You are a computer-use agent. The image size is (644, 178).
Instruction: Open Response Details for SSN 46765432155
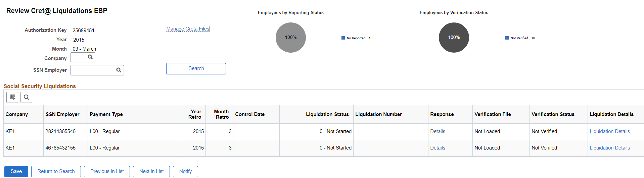(x=438, y=148)
